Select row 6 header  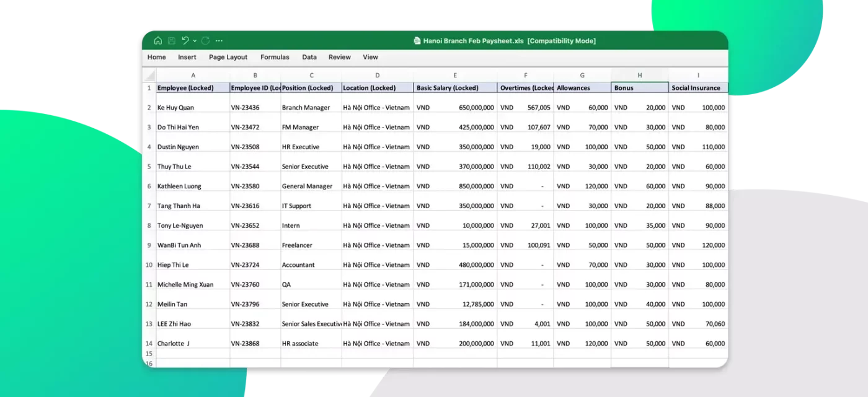[149, 186]
